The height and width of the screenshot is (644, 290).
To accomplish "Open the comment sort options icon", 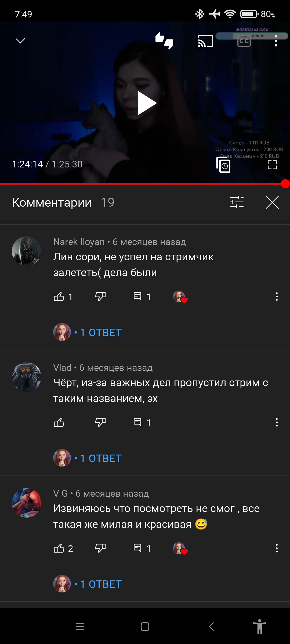I will [237, 202].
